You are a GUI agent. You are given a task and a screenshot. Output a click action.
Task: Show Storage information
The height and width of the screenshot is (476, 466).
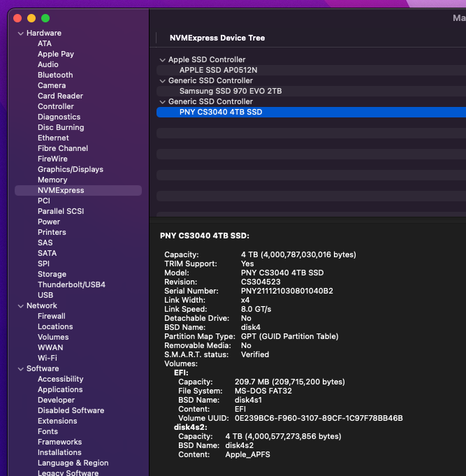click(52, 274)
